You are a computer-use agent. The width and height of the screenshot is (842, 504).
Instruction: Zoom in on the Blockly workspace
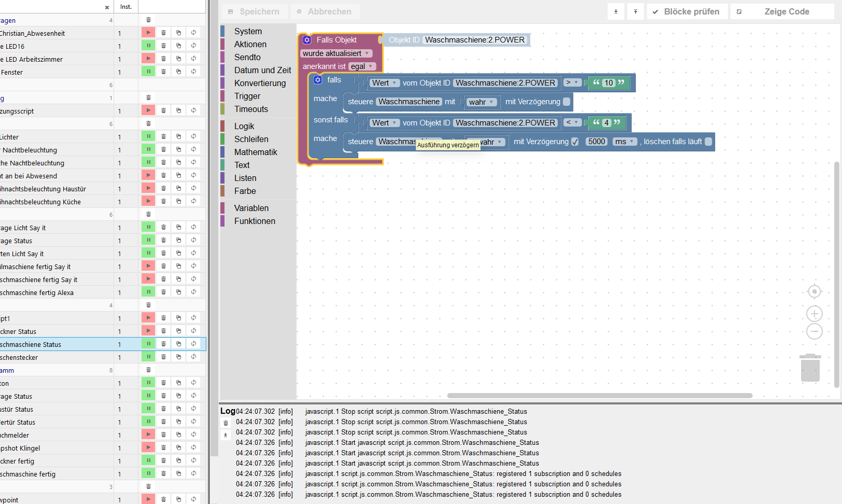815,314
